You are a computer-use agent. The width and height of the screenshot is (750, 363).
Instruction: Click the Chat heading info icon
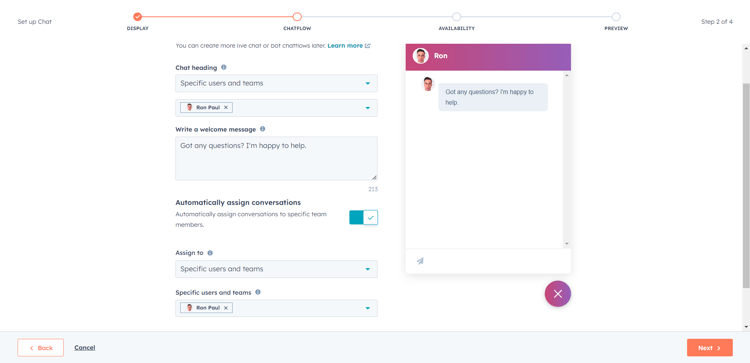[x=224, y=67]
